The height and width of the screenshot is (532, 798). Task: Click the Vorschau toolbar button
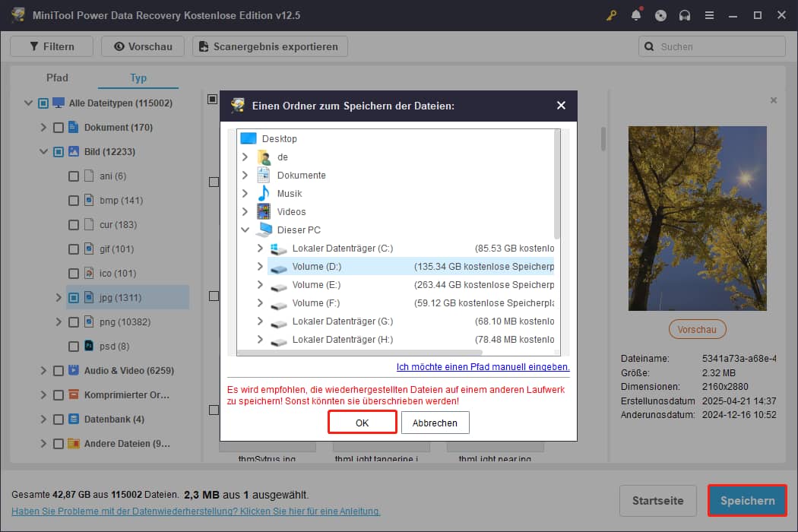(x=143, y=46)
